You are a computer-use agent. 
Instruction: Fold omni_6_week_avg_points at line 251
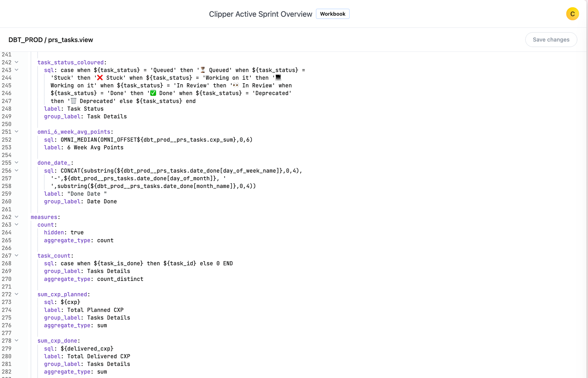click(x=17, y=132)
